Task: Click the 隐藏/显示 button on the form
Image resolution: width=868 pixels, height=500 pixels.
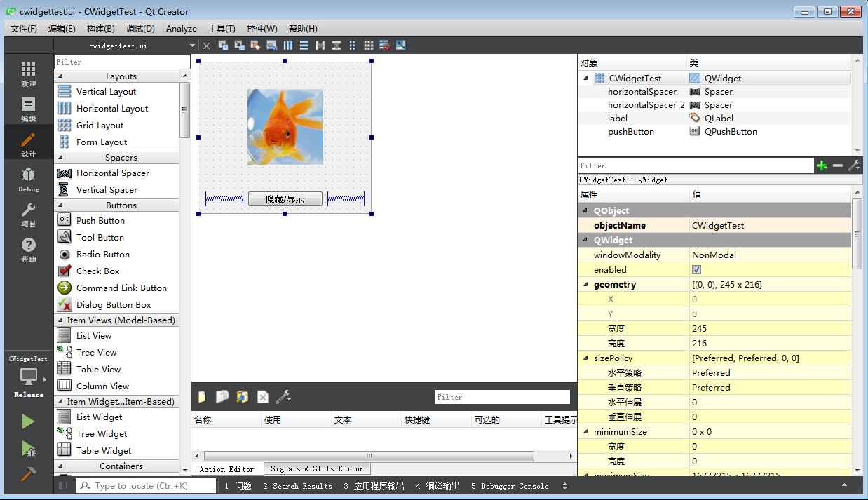Action: point(284,198)
